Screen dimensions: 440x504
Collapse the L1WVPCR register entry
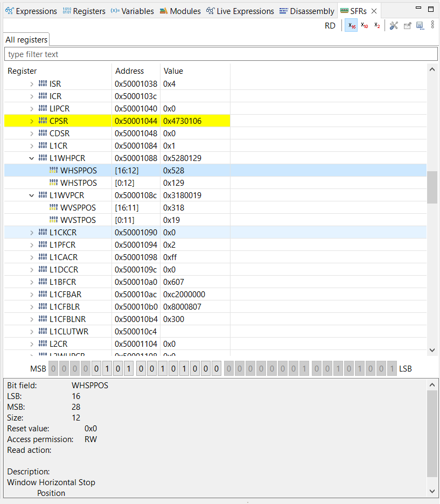coord(31,195)
